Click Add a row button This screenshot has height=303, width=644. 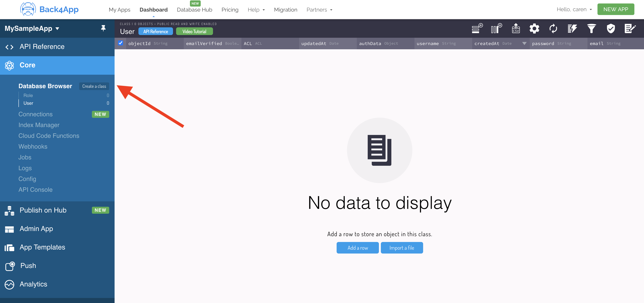click(358, 248)
